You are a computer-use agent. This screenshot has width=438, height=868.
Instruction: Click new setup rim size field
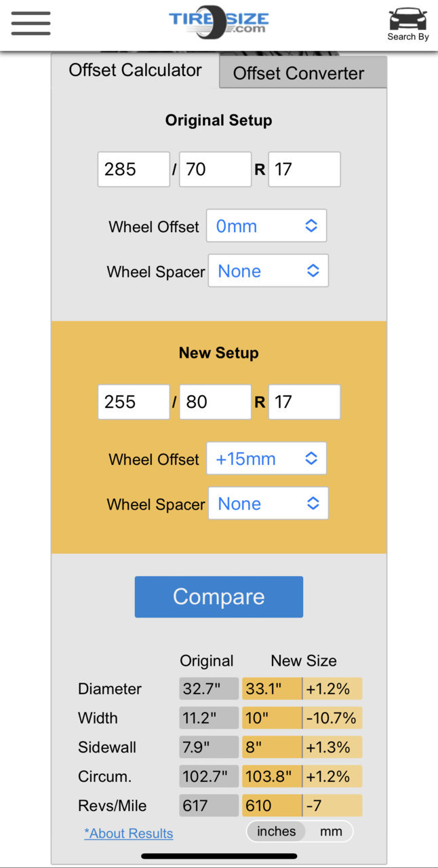point(304,402)
